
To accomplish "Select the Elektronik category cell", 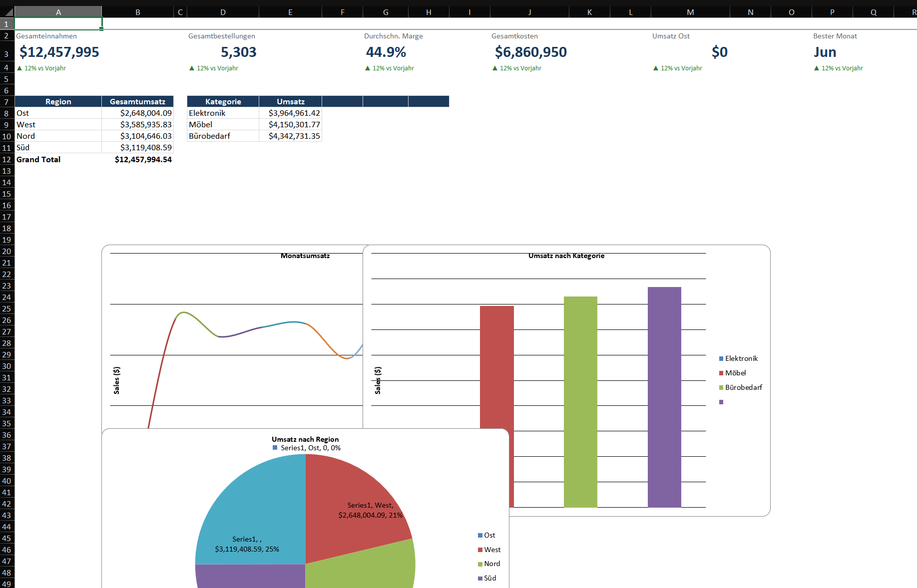I will click(x=223, y=113).
